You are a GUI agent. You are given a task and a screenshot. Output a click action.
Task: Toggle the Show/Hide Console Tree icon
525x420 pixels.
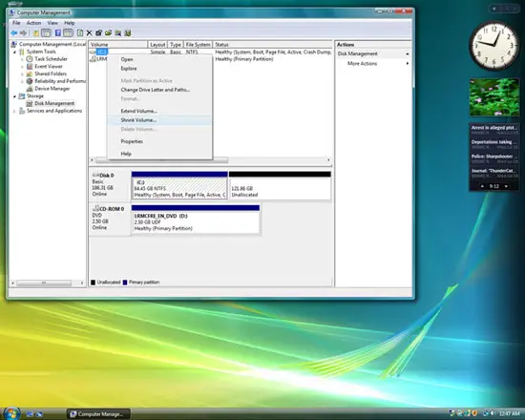point(46,32)
